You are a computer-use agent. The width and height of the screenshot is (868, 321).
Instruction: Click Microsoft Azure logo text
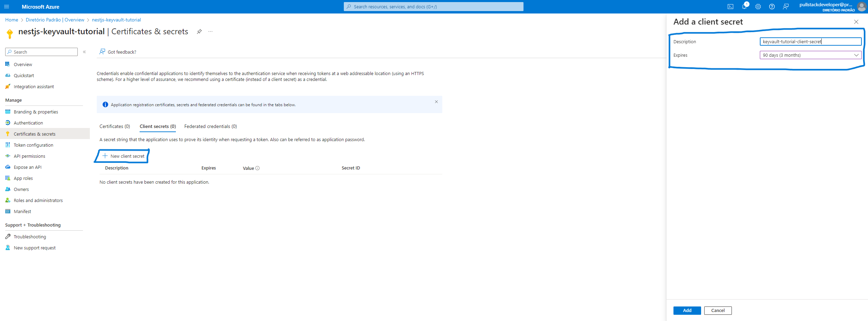tap(40, 7)
